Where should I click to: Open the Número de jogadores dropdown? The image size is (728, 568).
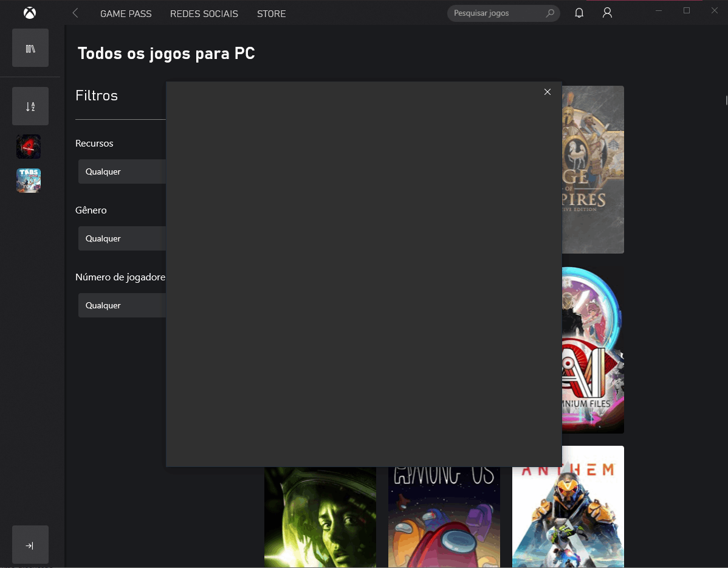[122, 305]
